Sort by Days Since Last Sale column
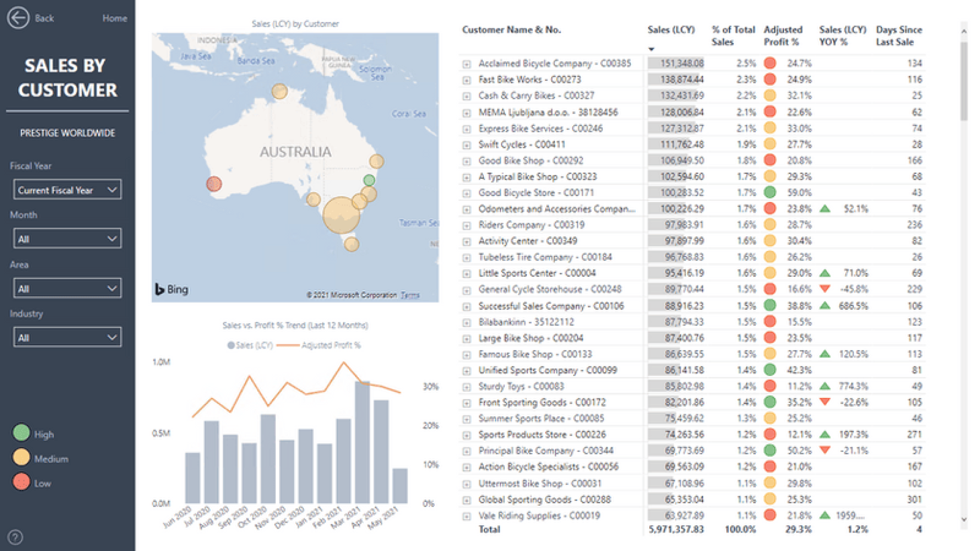The image size is (980, 551). (898, 36)
